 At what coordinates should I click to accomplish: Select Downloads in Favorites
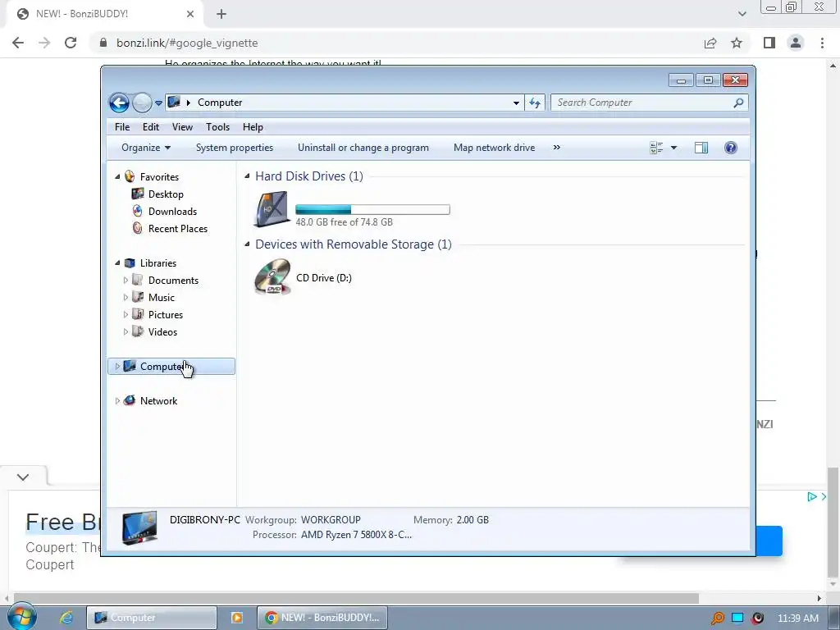(x=172, y=211)
